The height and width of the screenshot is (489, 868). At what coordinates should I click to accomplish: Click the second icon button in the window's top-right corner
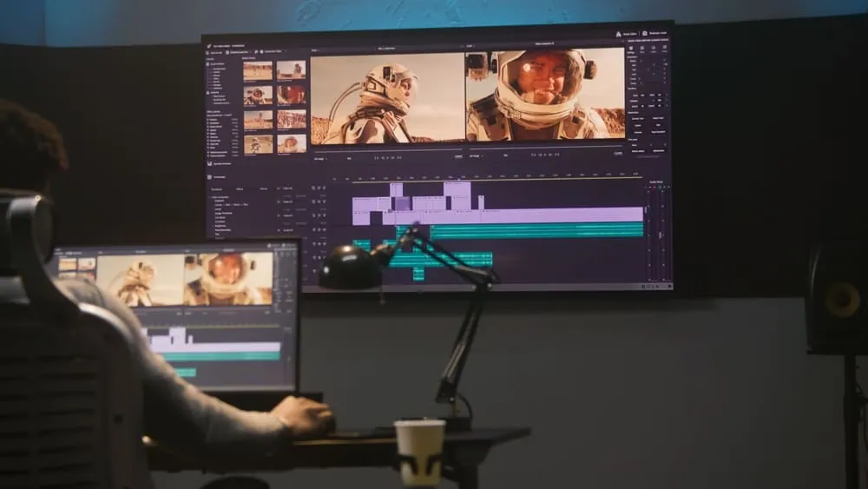(x=645, y=33)
